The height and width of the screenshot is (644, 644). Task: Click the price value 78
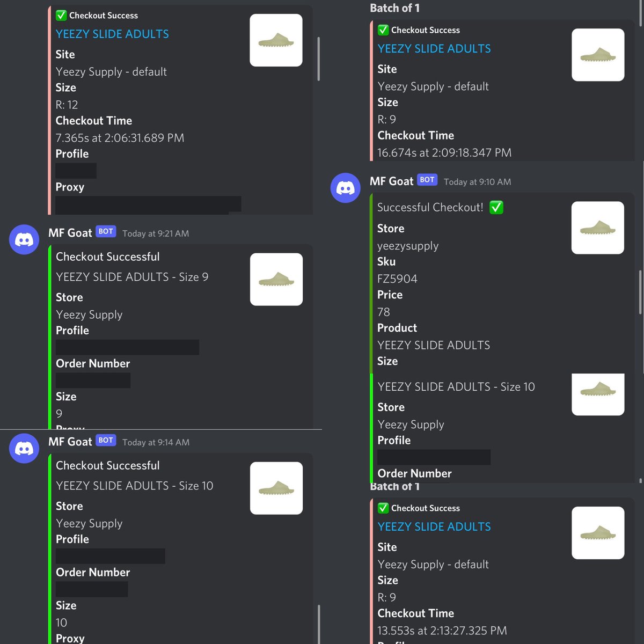click(384, 312)
